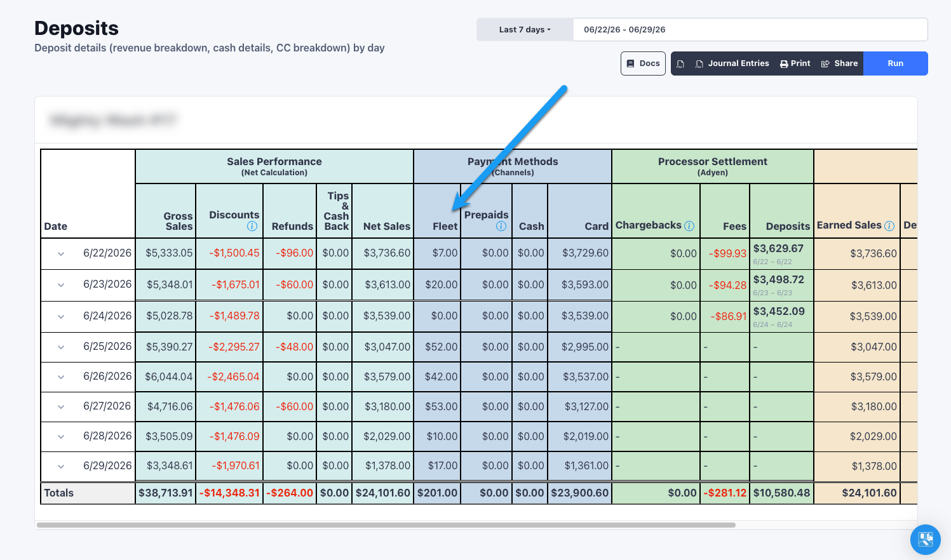Click card value $3,593.00
Viewport: 951px width, 560px height.
point(585,284)
